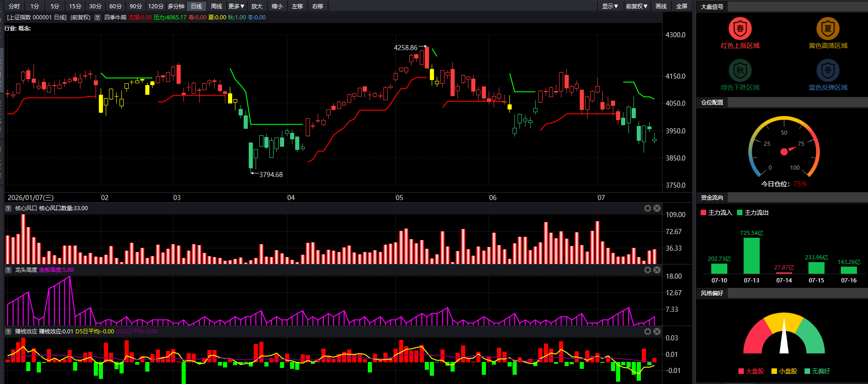The width and height of the screenshot is (868, 384).
Task: Open the 多分钟 timeframe option
Action: [x=176, y=6]
